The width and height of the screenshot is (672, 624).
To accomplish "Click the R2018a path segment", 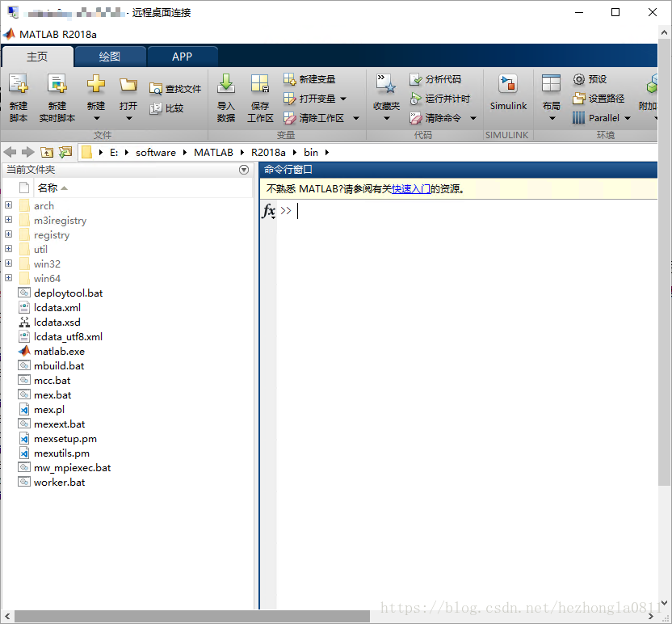I will point(268,152).
